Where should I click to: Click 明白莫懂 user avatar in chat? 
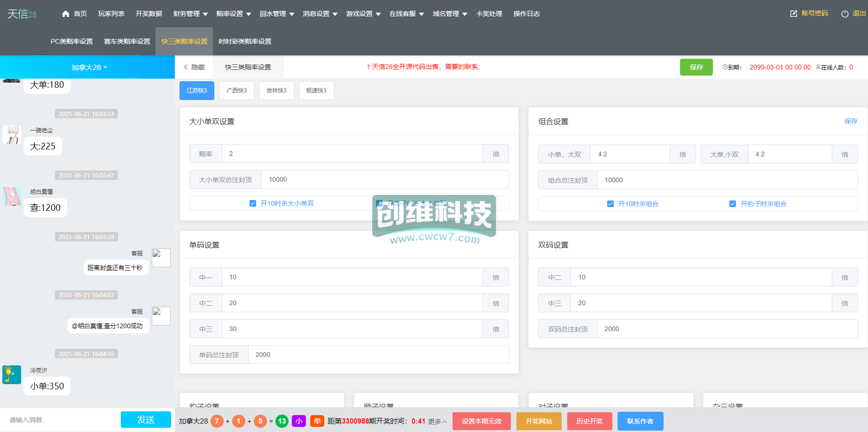12,196
